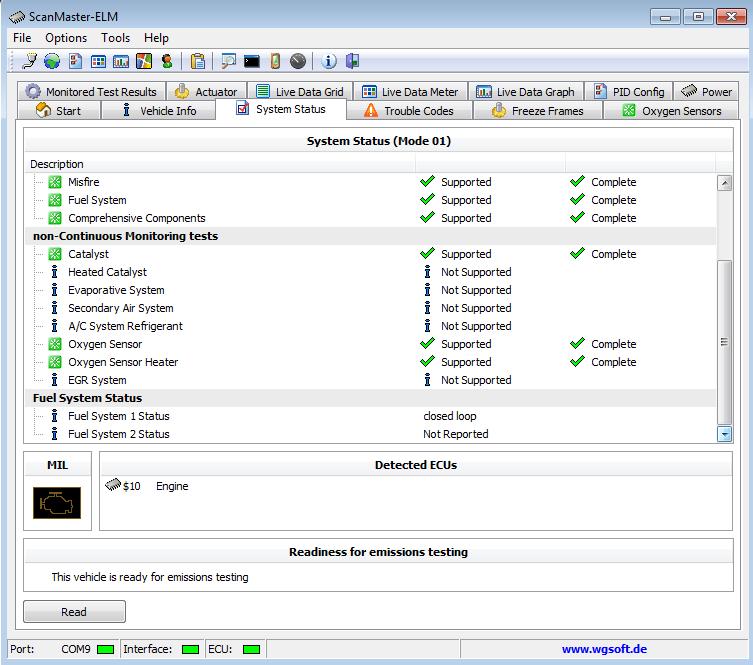Click the MIL engine warning light icon

(56, 501)
